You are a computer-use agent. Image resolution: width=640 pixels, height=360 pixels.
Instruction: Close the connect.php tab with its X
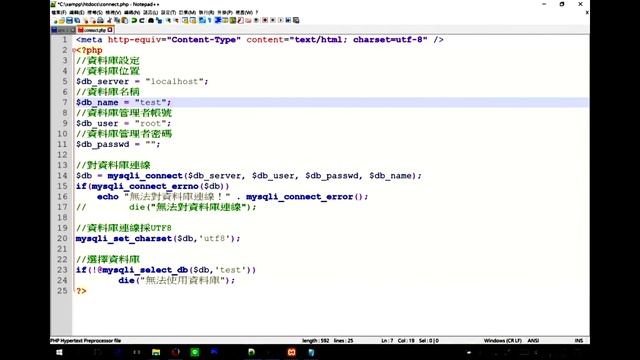110,30
